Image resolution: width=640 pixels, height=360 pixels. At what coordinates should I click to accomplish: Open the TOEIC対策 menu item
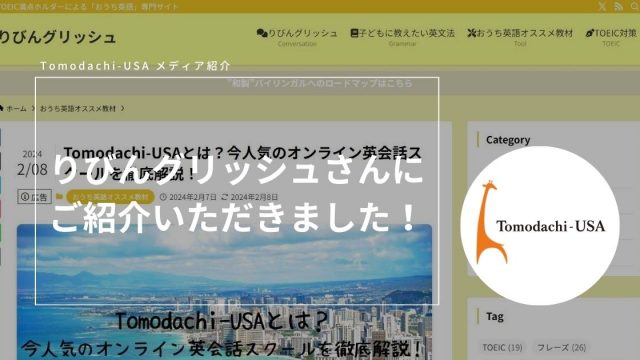pyautogui.click(x=611, y=37)
